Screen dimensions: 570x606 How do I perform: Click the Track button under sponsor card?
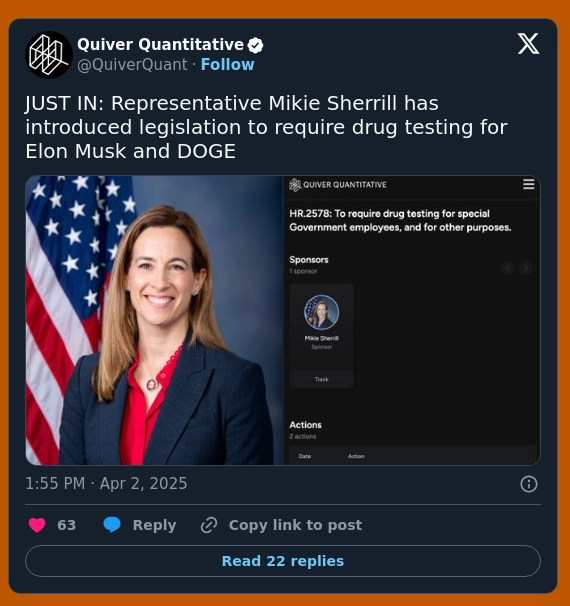(x=322, y=379)
